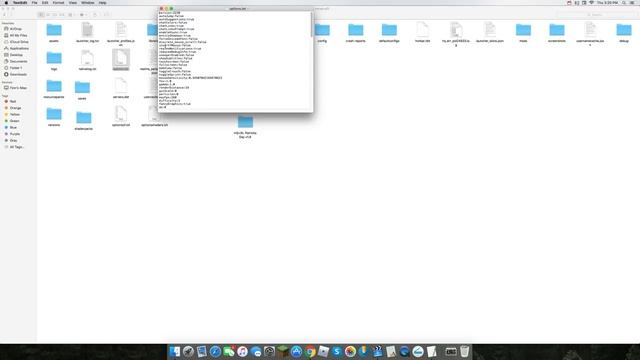Launch Minecraft grass block in Dock
Viewport: 640px width, 360px height.
click(x=283, y=351)
